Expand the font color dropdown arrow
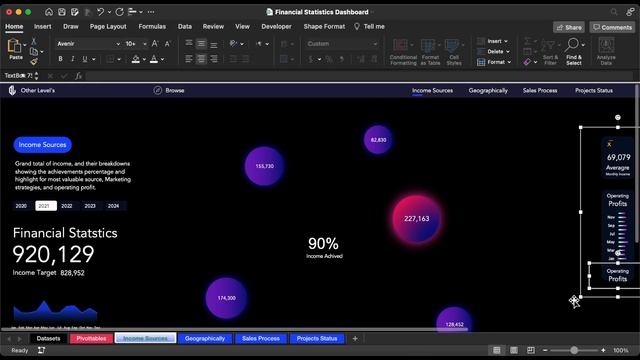This screenshot has width=640, height=360. click(162, 60)
